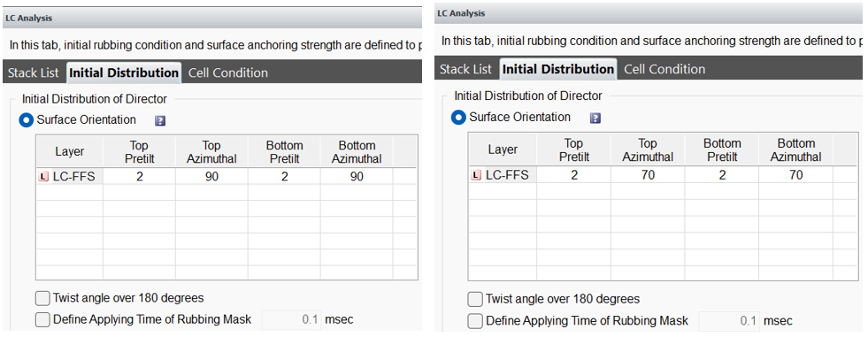868x337 pixels.
Task: Click the Top Pretilt column header in right table
Action: [573, 150]
